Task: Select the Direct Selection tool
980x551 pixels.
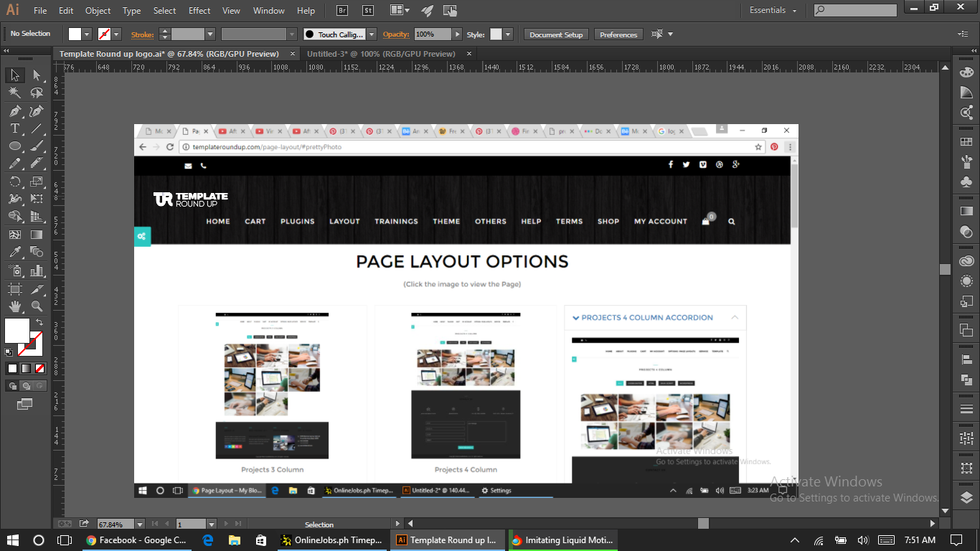Action: (37, 75)
